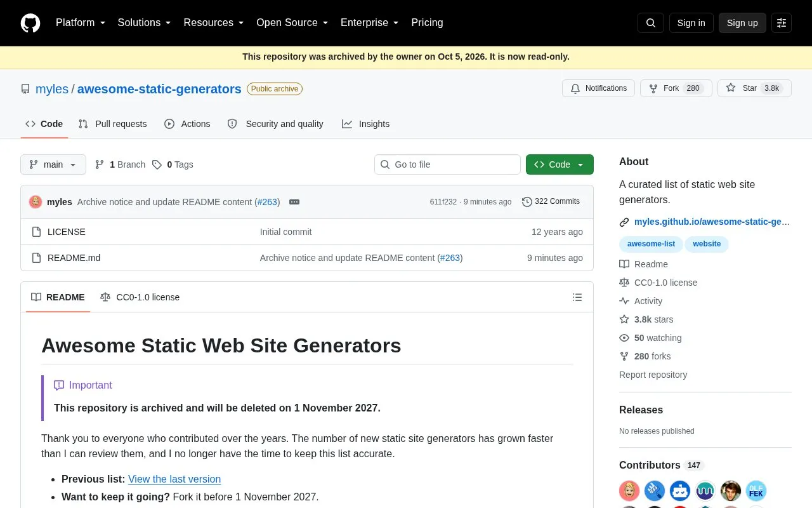Viewport: 812px width, 508px height.
Task: Open the Contributors 147 heading link
Action: coord(662,465)
